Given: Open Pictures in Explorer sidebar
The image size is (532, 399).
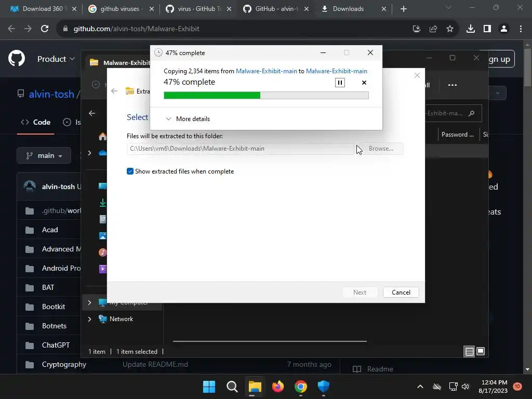Looking at the screenshot, I should pyautogui.click(x=102, y=236).
